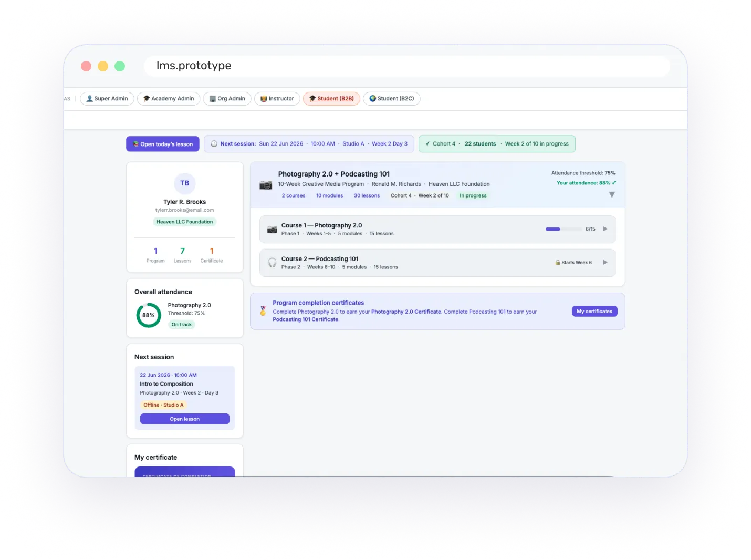This screenshot has width=751, height=560.
Task: Click the lms.prototype address bar
Action: [407, 66]
